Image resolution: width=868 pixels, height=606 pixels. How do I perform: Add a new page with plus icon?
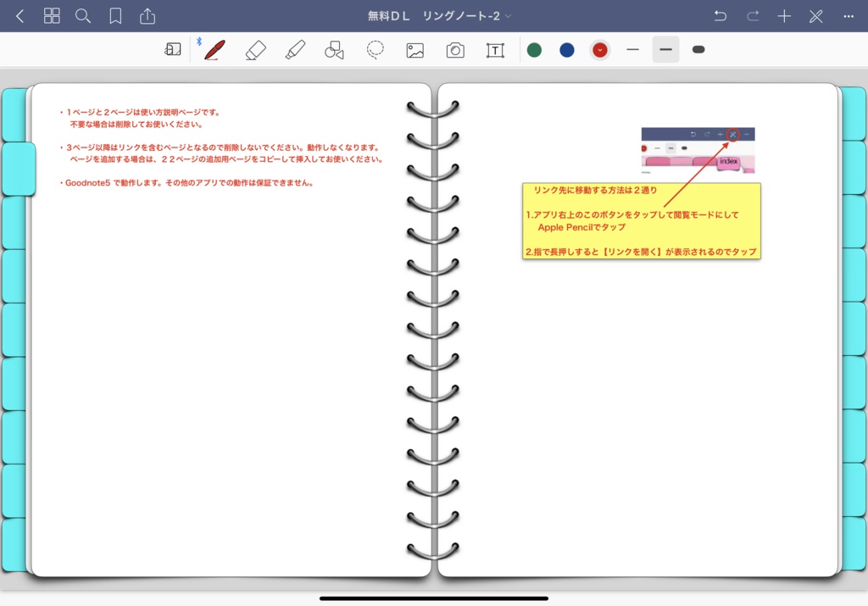(784, 16)
